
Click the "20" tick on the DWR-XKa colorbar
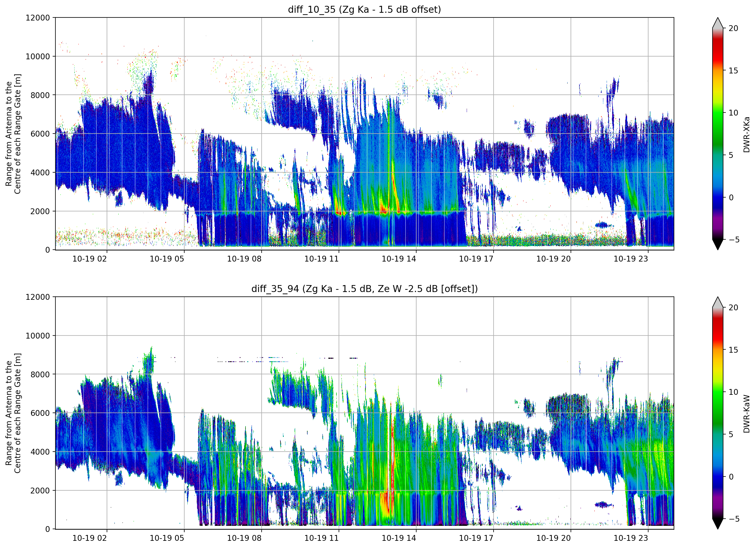point(733,28)
